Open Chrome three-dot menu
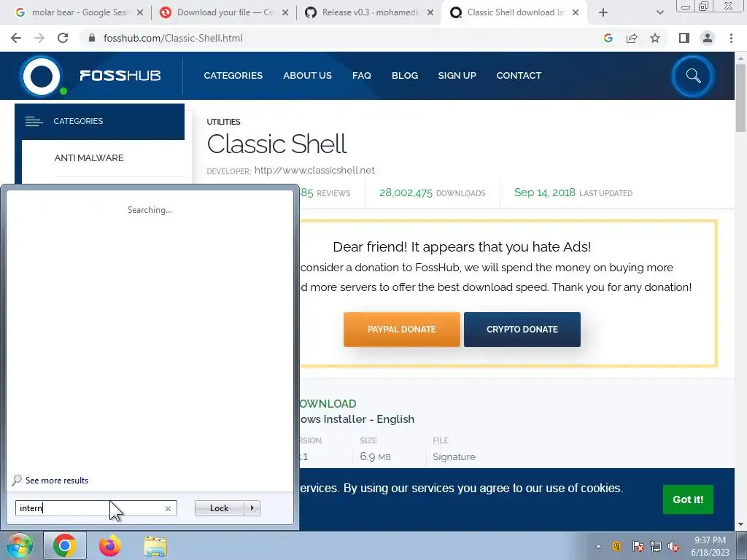Image resolution: width=747 pixels, height=560 pixels. click(x=731, y=38)
